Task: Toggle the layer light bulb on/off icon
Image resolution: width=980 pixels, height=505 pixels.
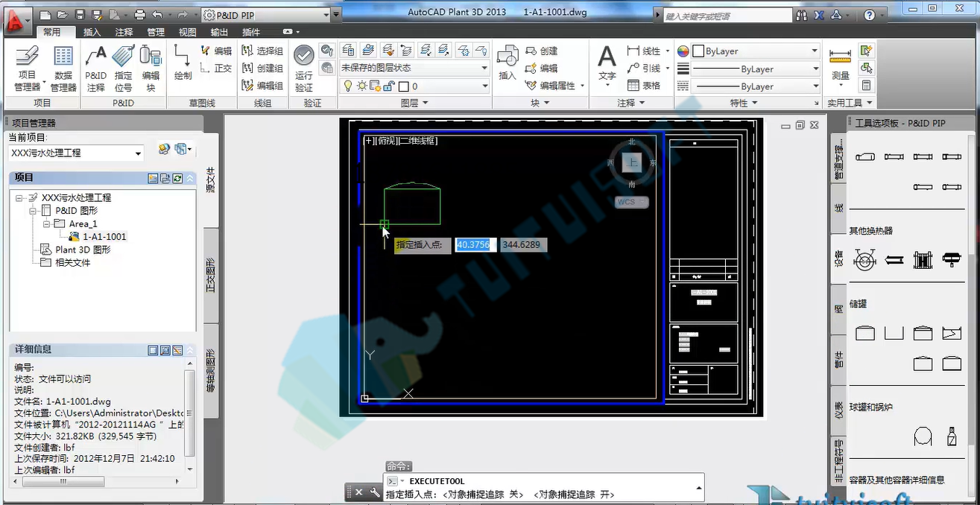Action: point(348,86)
